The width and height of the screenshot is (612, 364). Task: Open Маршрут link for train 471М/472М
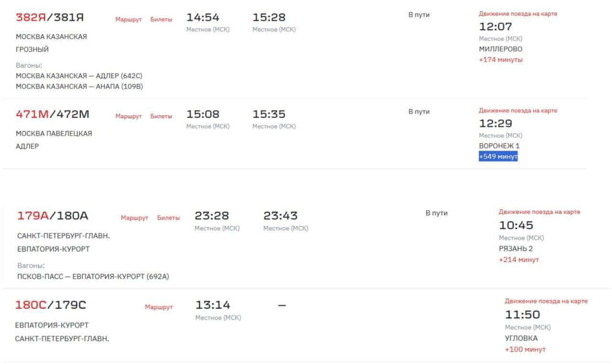[129, 117]
